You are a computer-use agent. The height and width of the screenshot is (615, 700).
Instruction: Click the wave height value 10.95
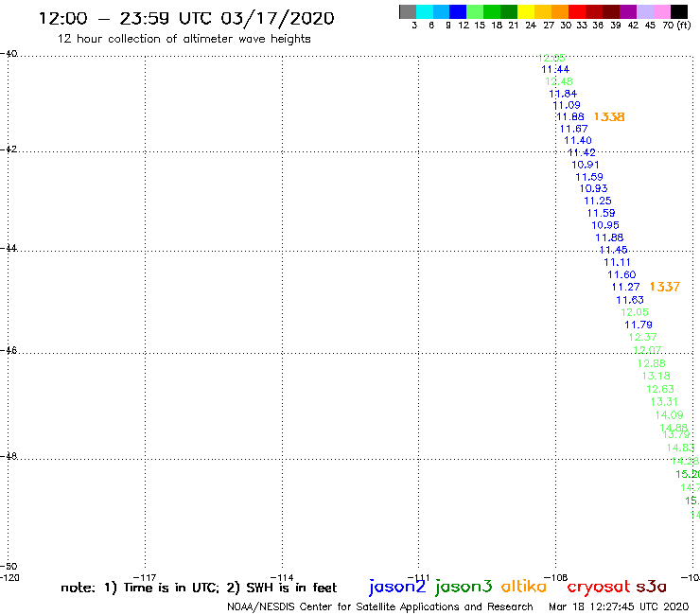point(605,225)
